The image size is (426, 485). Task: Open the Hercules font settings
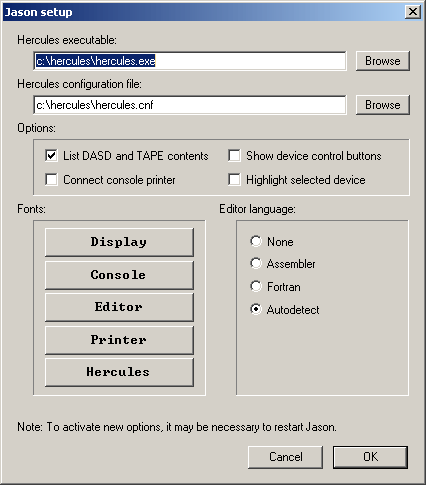click(x=119, y=372)
